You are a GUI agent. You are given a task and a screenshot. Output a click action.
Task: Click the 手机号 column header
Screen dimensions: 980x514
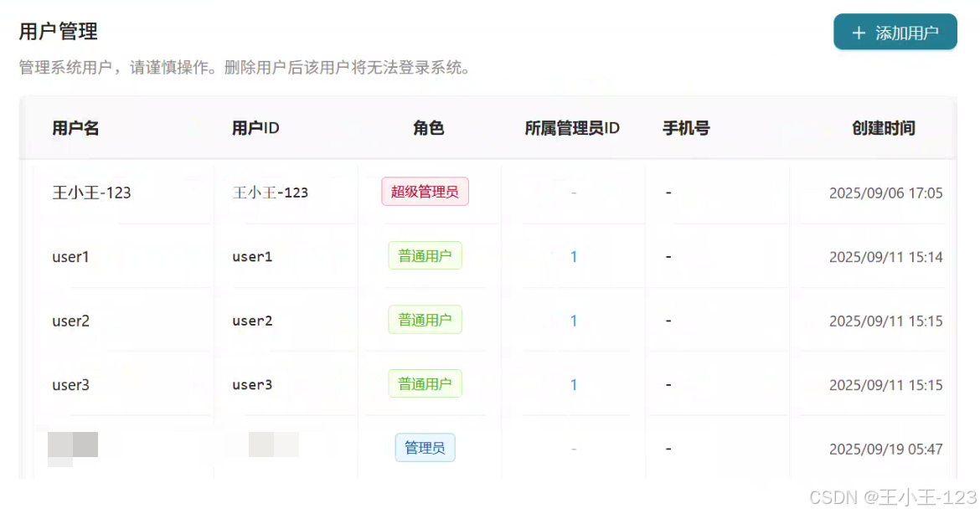(x=687, y=128)
